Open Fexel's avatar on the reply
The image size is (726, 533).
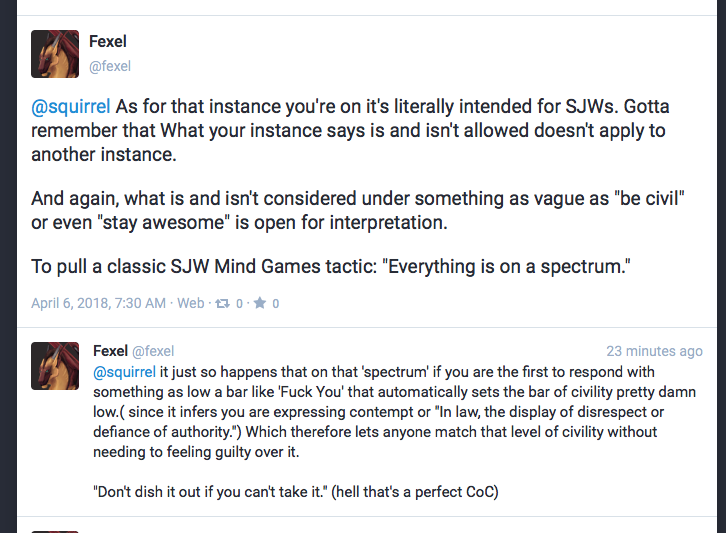pyautogui.click(x=55, y=366)
